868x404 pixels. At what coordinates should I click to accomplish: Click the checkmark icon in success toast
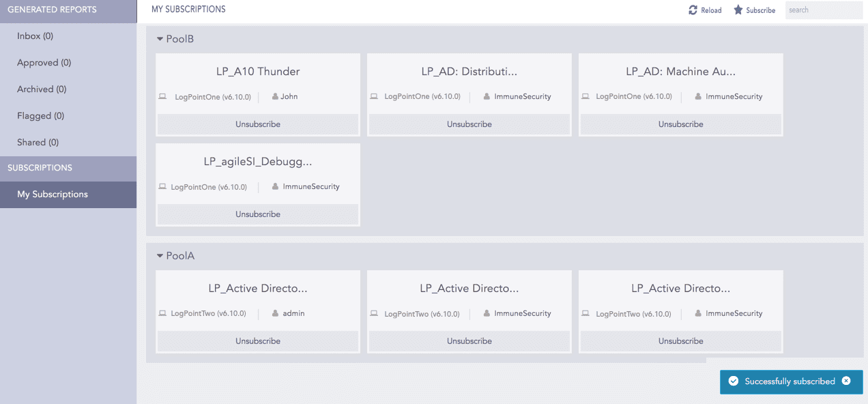(733, 381)
